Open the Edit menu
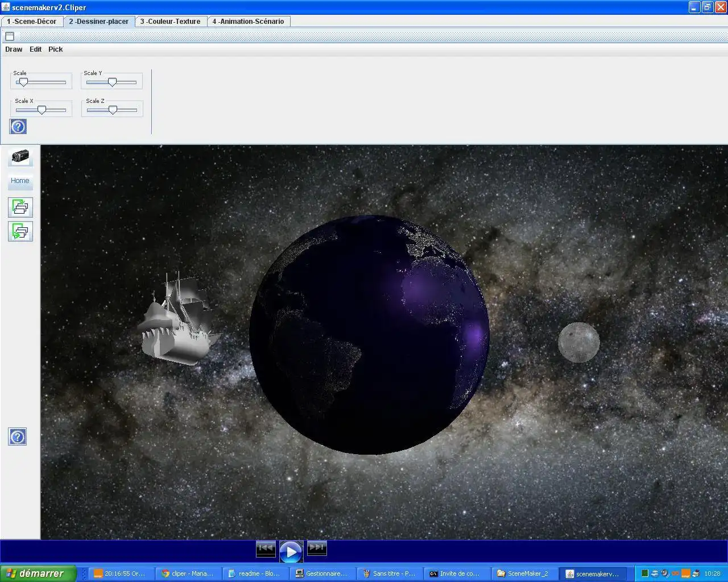Image resolution: width=728 pixels, height=582 pixels. [x=35, y=49]
